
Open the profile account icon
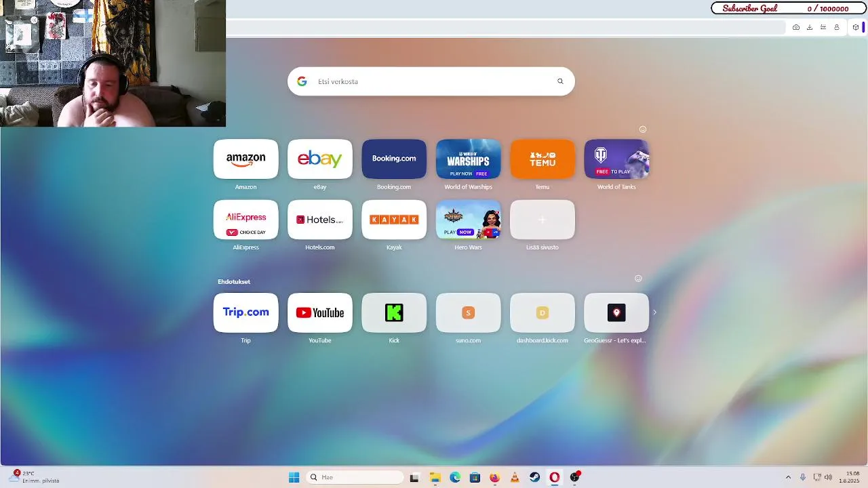(x=837, y=27)
